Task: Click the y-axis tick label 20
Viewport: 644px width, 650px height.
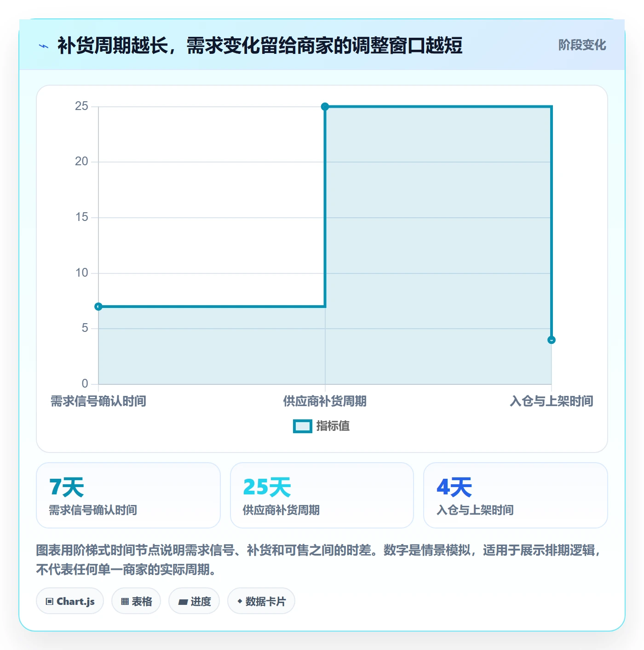Action: pyautogui.click(x=81, y=162)
